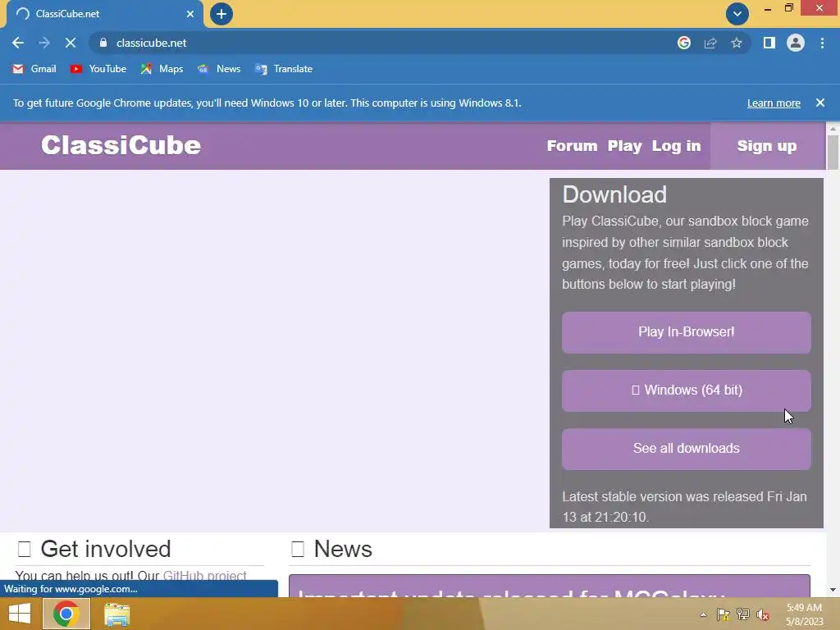The image size is (840, 630).
Task: Open Action Center flag icon
Action: point(723,614)
